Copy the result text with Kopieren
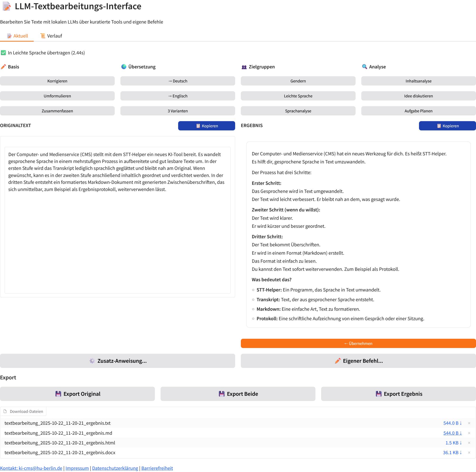Image resolution: width=476 pixels, height=472 pixels. coord(447,126)
